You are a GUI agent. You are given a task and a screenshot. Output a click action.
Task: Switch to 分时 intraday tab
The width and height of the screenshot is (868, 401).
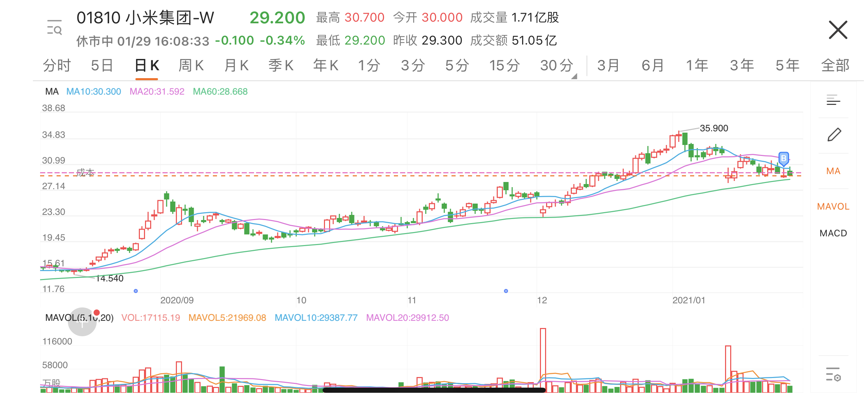(x=57, y=65)
